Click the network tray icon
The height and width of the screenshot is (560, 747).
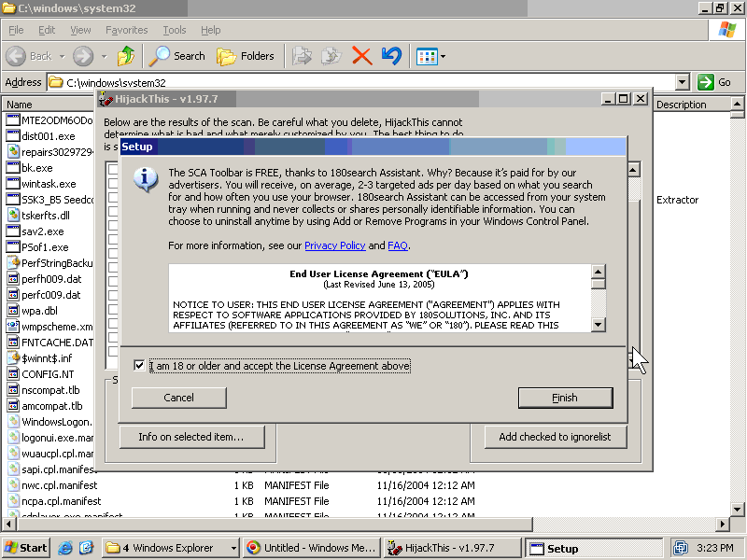tap(681, 548)
